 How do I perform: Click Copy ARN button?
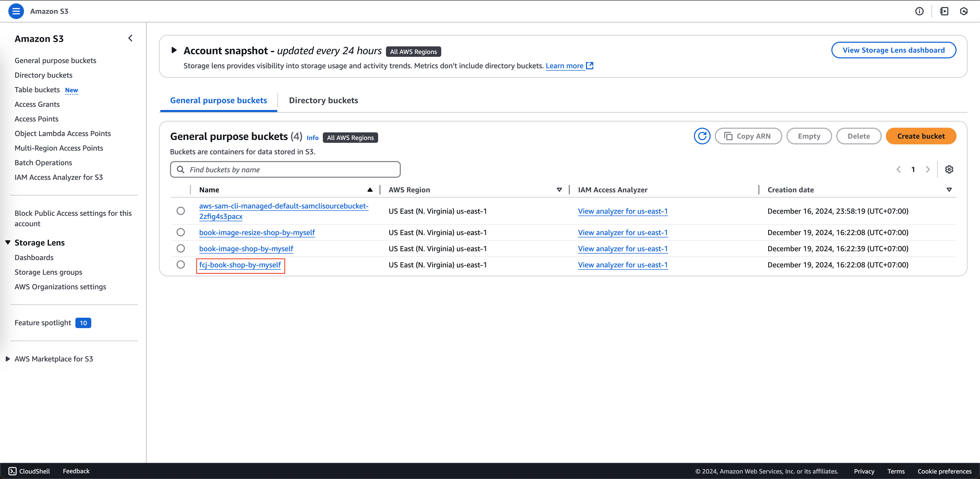pyautogui.click(x=748, y=136)
